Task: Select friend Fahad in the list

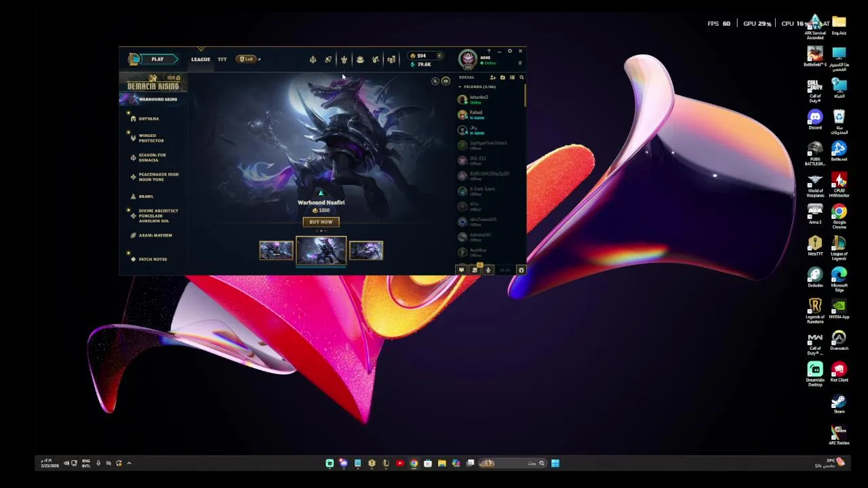Action: (491, 115)
